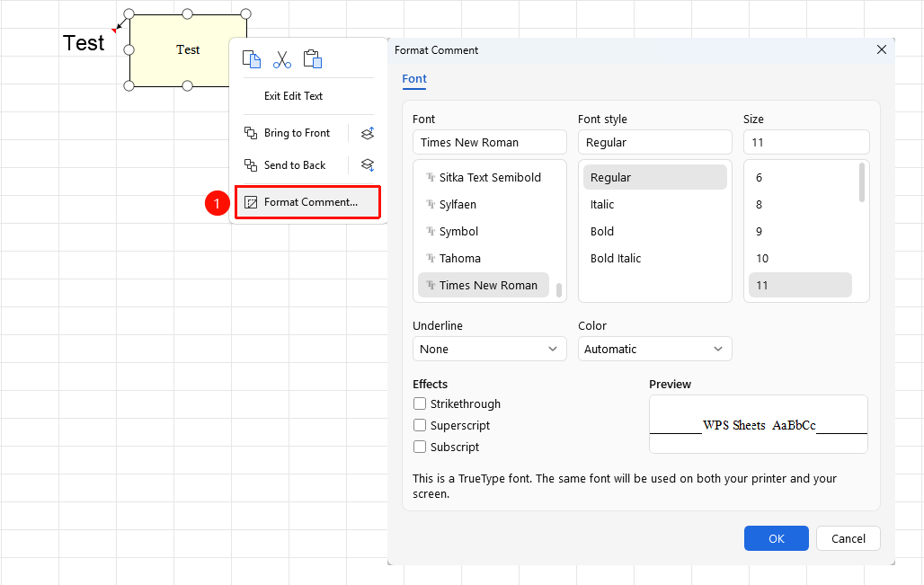This screenshot has height=585, width=924.
Task: Click the Cut scissors icon
Action: (x=282, y=59)
